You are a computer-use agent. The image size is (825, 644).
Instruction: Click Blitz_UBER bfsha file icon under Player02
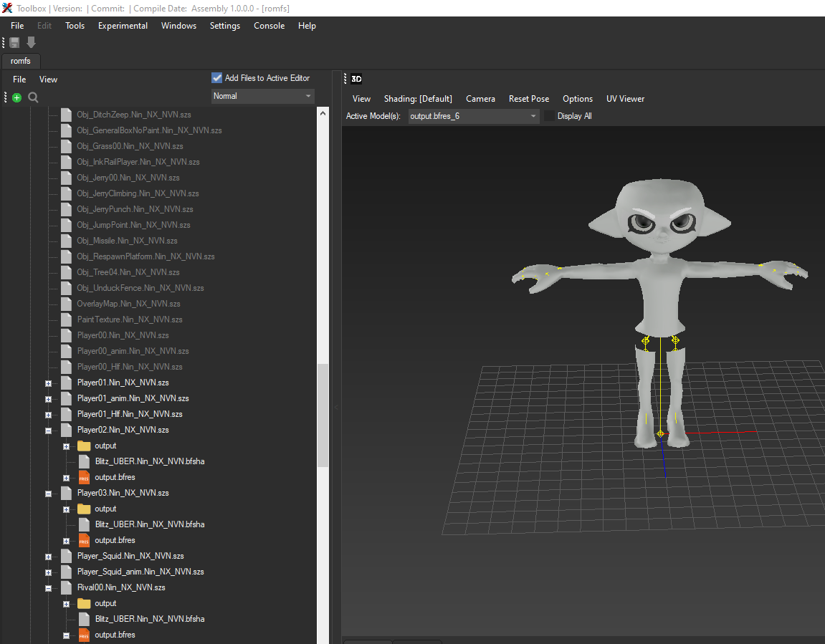(84, 461)
